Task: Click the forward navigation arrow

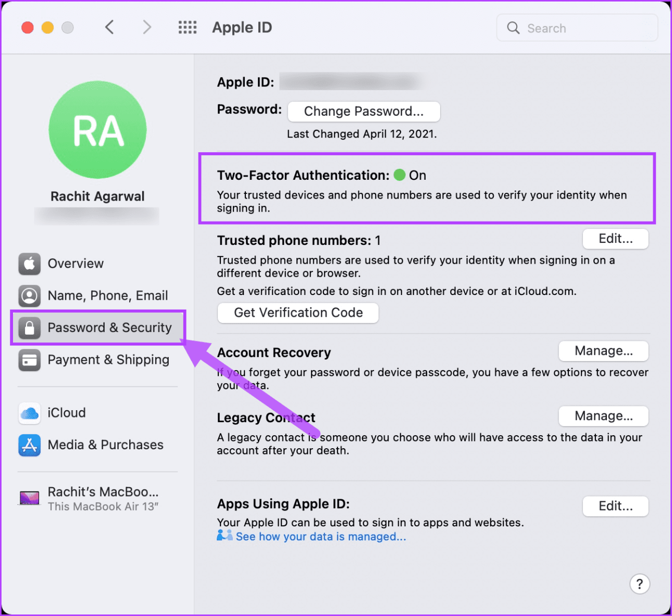Action: tap(147, 27)
